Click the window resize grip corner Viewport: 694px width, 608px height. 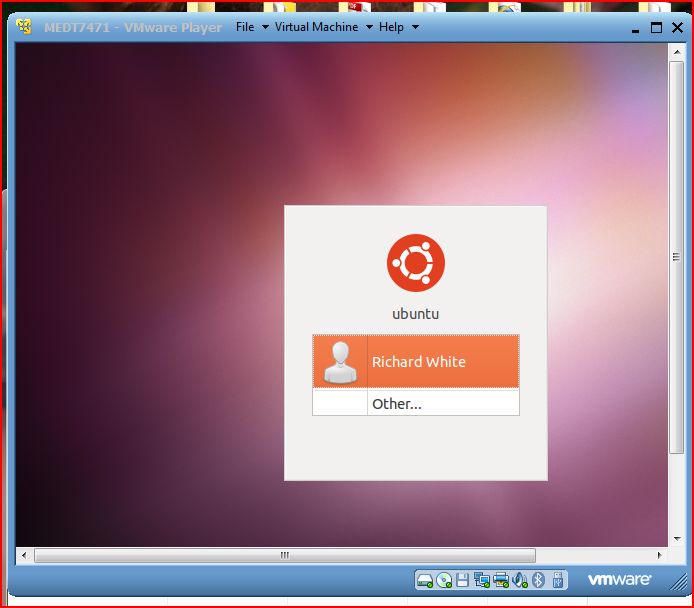tap(678, 582)
